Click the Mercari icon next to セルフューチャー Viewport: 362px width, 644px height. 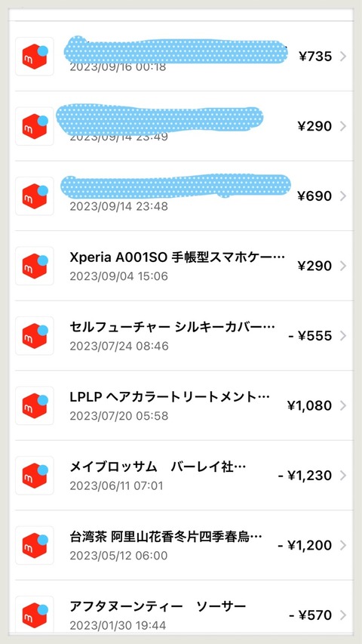pos(35,335)
